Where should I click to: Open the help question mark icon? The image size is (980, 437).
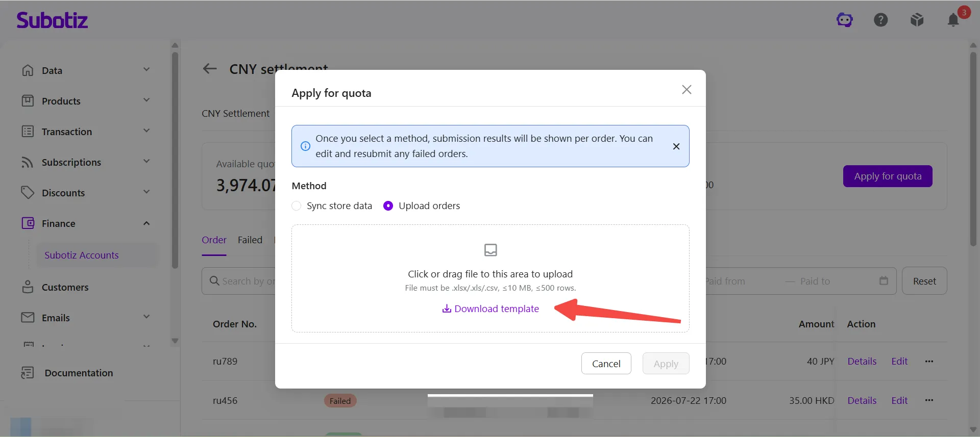880,20
